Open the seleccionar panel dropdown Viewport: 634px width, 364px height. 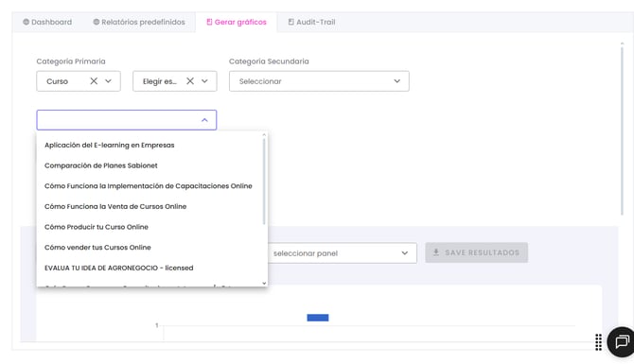(342, 253)
